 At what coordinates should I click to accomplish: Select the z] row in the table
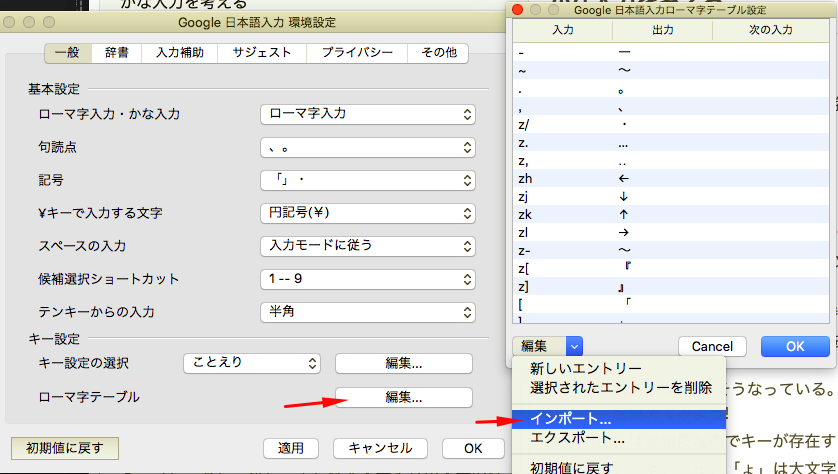point(671,286)
